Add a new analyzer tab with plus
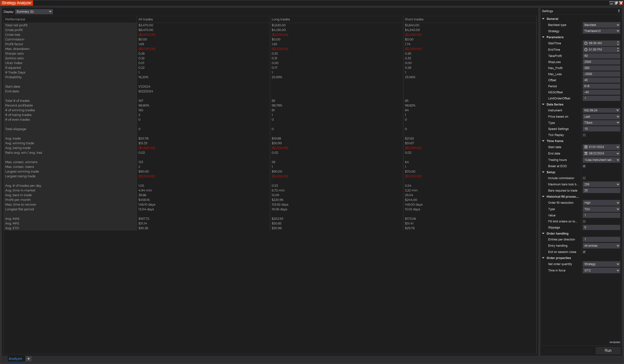The image size is (624, 364). (29, 359)
